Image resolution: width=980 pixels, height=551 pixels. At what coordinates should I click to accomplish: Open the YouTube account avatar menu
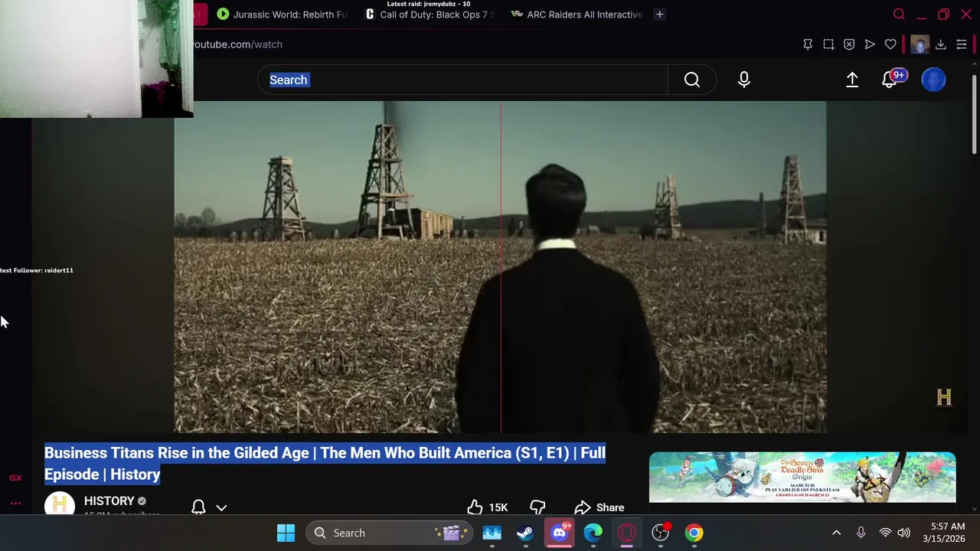click(x=933, y=80)
